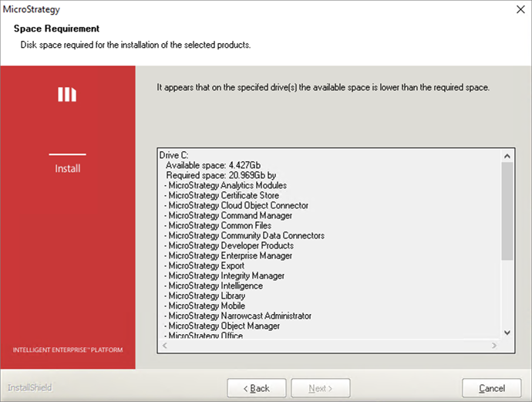Click the vertical scrollbar up arrow
The height and width of the screenshot is (402, 532).
[507, 156]
